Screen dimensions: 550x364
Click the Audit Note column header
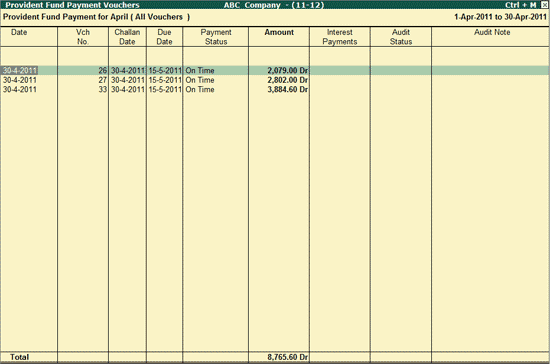[492, 32]
